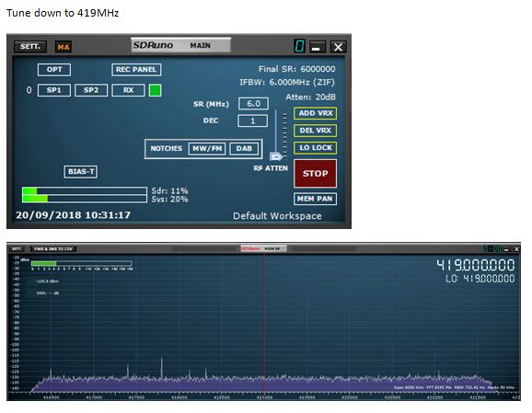This screenshot has height=413, width=532.
Task: Click the SR (MHz) value 6.0
Action: [x=253, y=103]
